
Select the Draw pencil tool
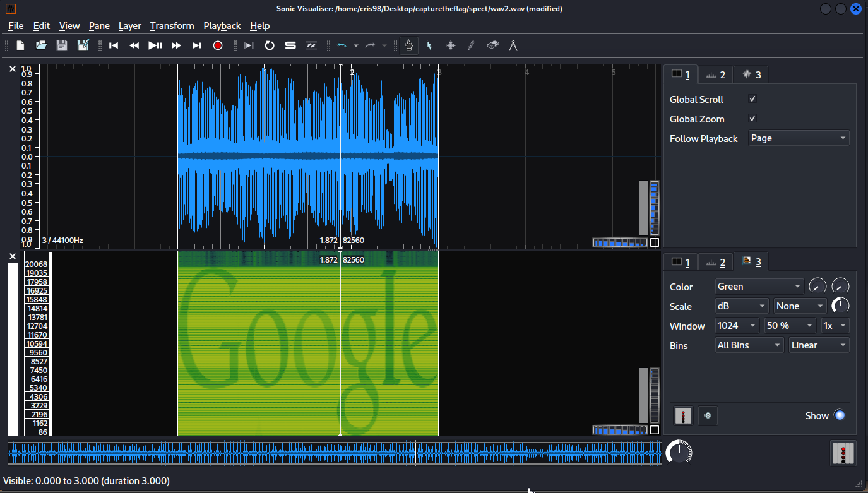pyautogui.click(x=471, y=45)
